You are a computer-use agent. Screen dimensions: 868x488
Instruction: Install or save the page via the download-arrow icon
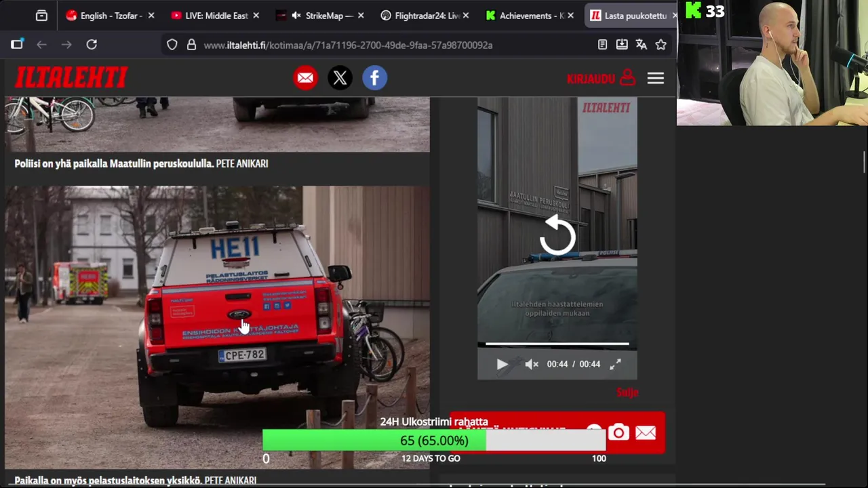tap(622, 45)
